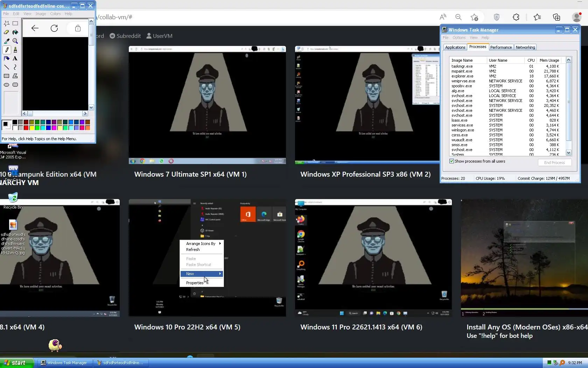Click the End Process button
588x368 pixels.
(555, 163)
